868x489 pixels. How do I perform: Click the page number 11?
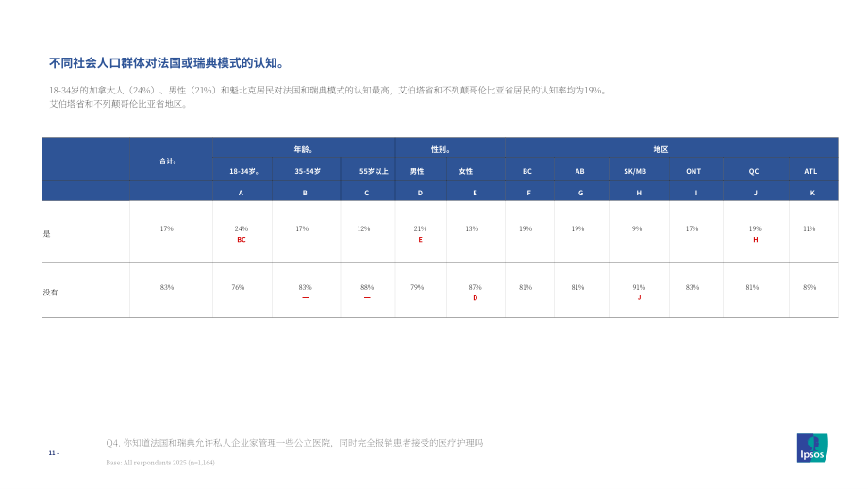pyautogui.click(x=54, y=453)
